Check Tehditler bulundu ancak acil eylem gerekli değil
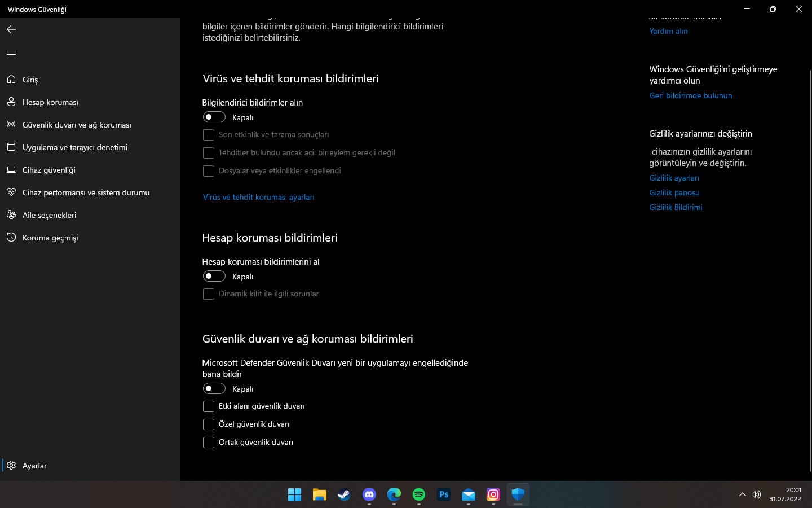 tap(209, 153)
